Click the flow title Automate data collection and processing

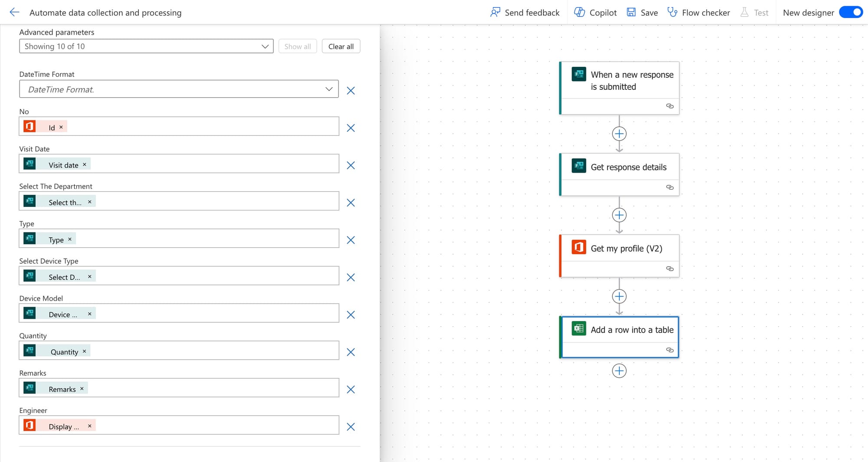point(105,13)
